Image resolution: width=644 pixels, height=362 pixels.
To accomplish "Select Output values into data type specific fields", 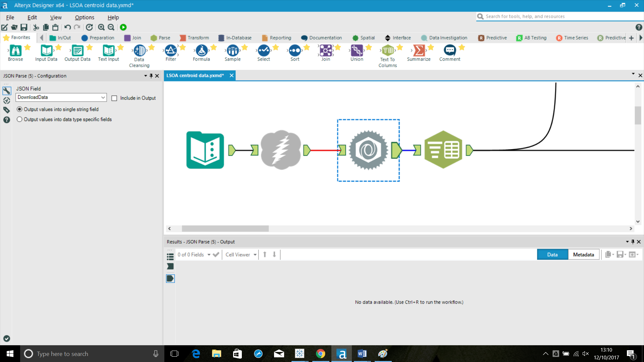I will click(x=19, y=119).
